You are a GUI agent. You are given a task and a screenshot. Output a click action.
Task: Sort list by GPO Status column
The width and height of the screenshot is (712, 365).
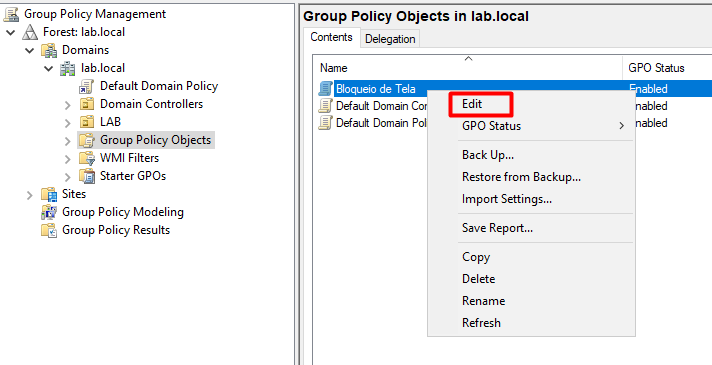coord(667,68)
